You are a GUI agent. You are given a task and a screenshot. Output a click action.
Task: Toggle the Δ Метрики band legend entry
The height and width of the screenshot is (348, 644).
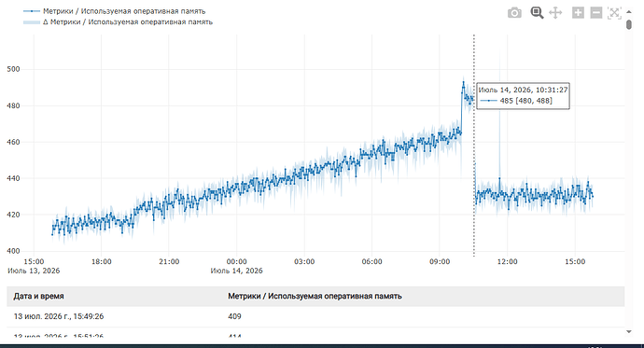119,21
